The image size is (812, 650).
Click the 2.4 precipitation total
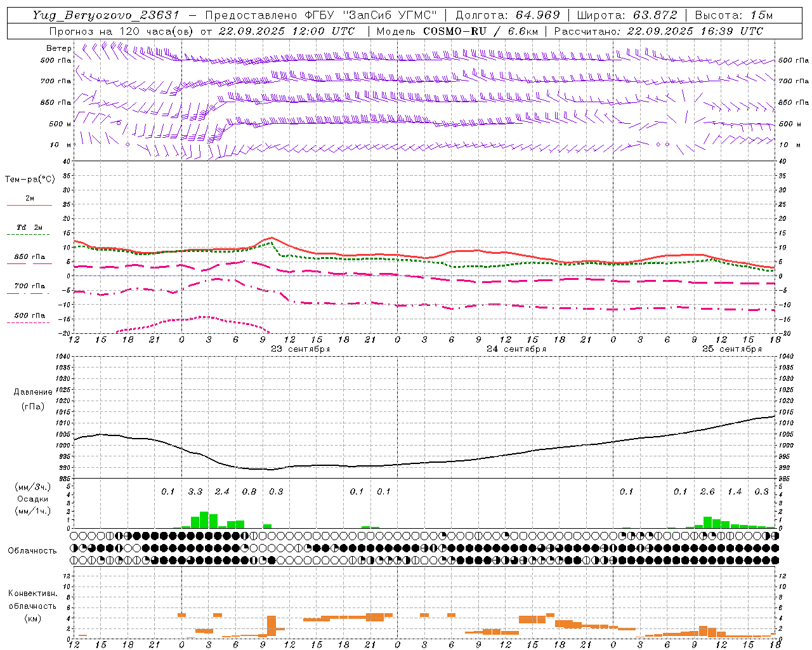[222, 492]
